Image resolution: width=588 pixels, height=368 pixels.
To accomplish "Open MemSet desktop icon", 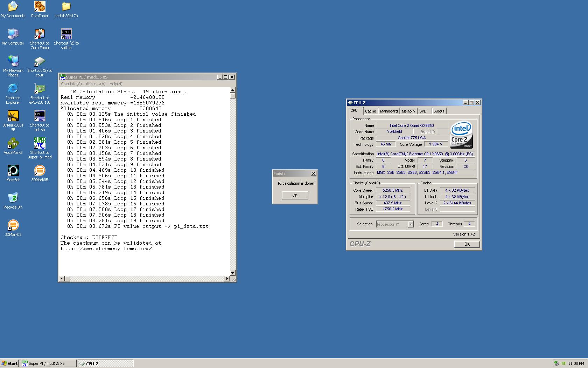I will (13, 173).
